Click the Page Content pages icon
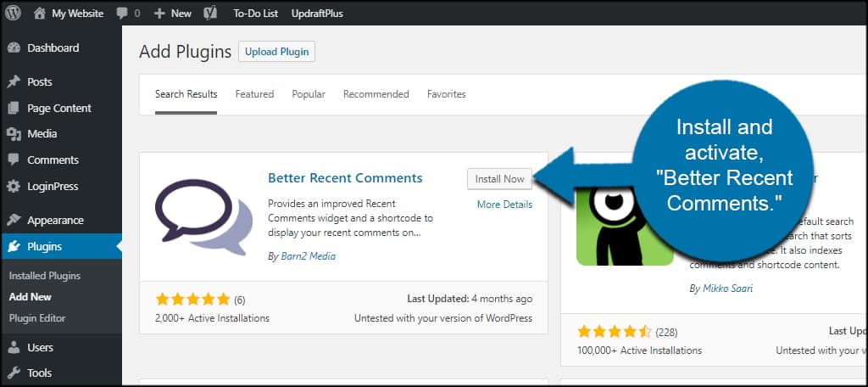This screenshot has height=387, width=868. 14,108
